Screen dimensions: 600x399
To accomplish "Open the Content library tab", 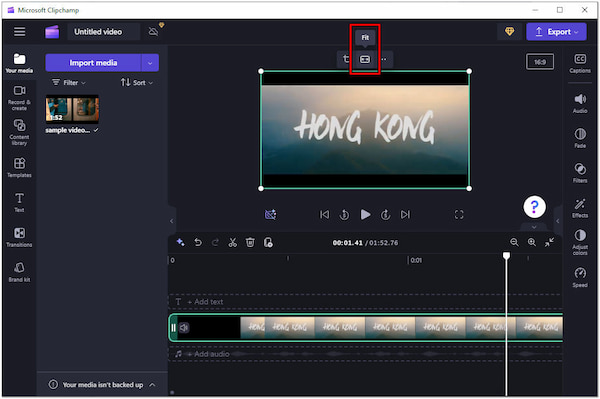I will [19, 132].
